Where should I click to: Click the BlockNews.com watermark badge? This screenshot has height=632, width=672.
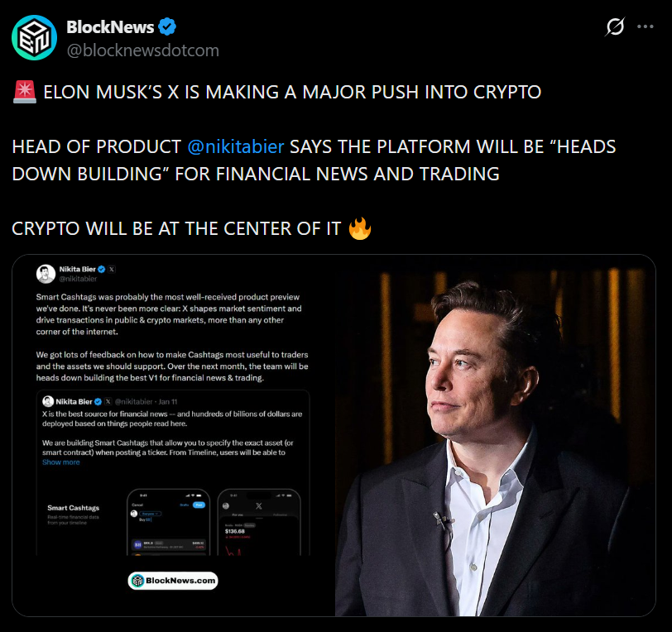coord(173,581)
